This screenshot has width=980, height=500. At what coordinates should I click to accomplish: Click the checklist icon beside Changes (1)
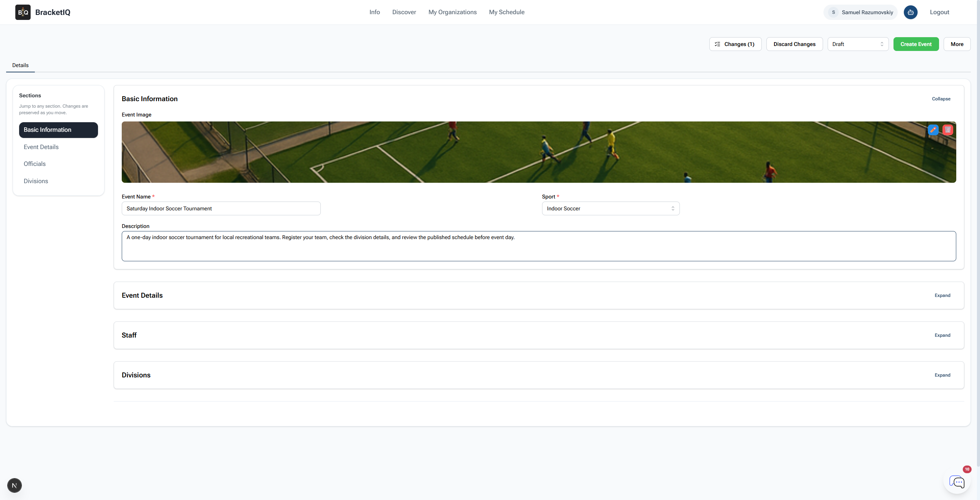717,44
